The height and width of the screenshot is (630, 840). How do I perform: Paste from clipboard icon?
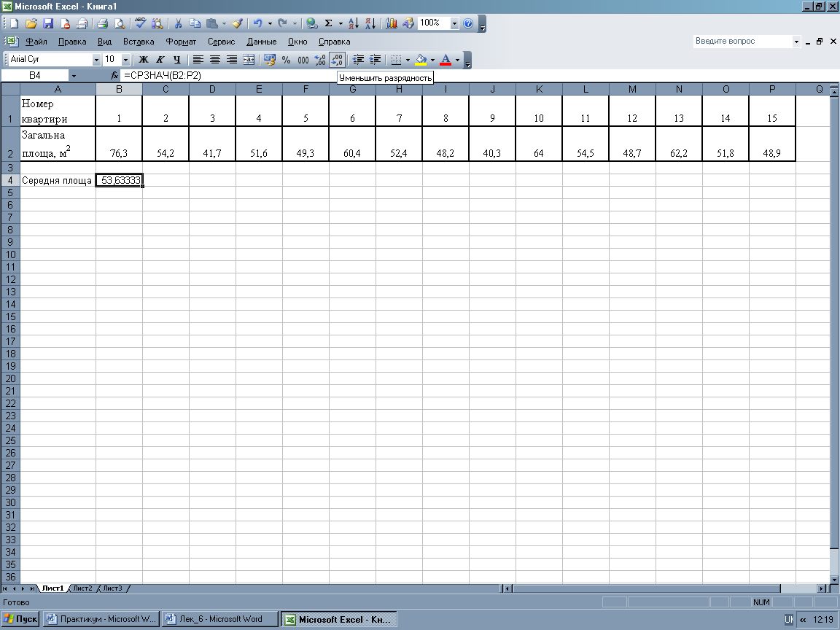[x=212, y=23]
